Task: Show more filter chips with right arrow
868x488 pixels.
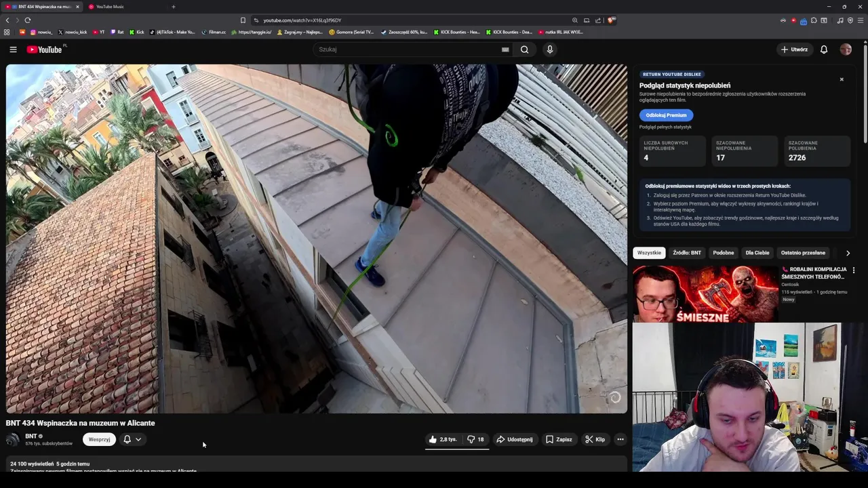Action: pyautogui.click(x=848, y=253)
